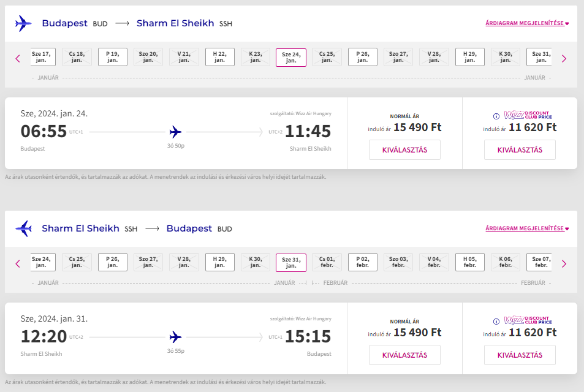
Task: Choose Wizz Discount Club return Kiválasztás button
Action: click(520, 355)
